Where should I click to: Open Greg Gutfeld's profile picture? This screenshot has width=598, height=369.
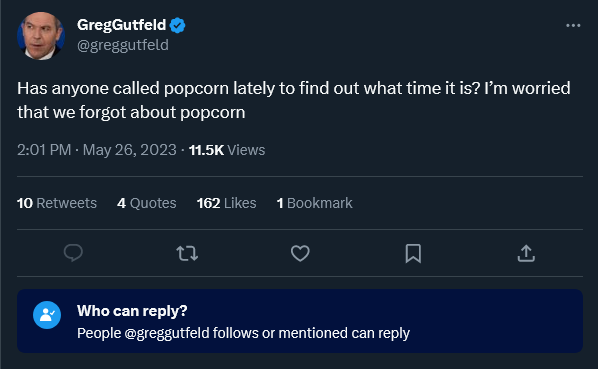tap(41, 36)
